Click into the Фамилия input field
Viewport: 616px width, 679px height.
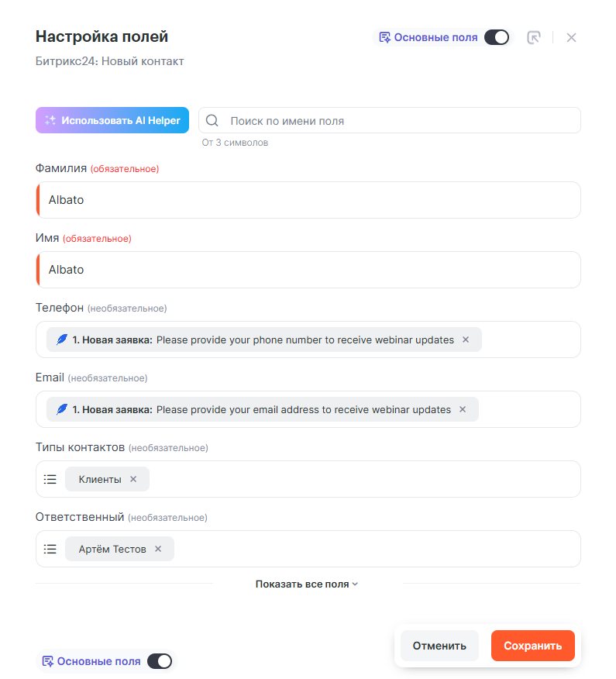click(310, 200)
